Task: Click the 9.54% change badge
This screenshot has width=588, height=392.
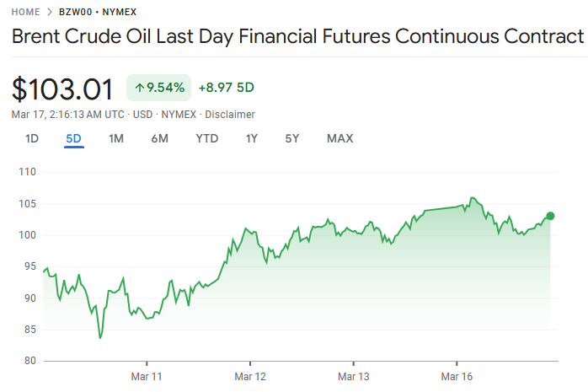Action: tap(159, 87)
